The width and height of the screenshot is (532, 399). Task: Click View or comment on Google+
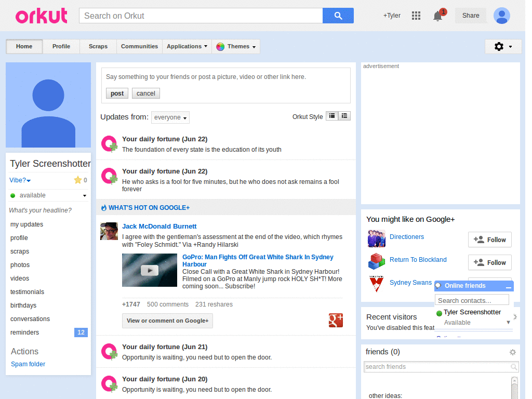tap(168, 321)
